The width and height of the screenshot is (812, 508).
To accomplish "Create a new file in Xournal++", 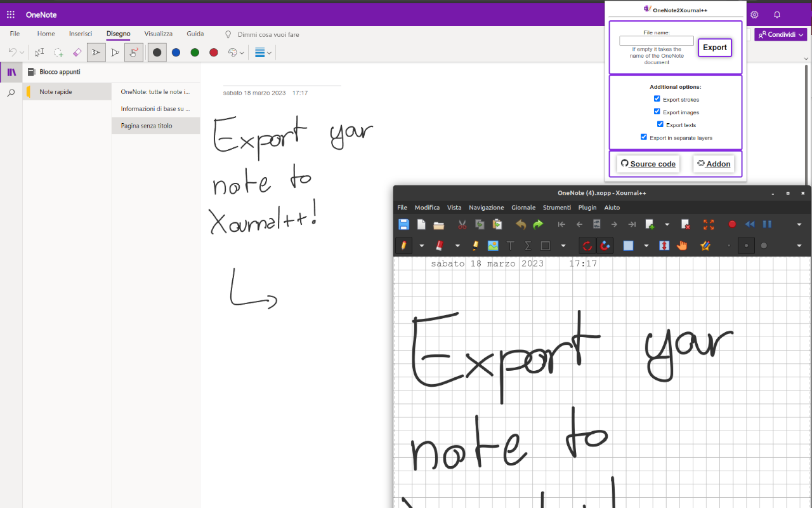I will pos(421,224).
